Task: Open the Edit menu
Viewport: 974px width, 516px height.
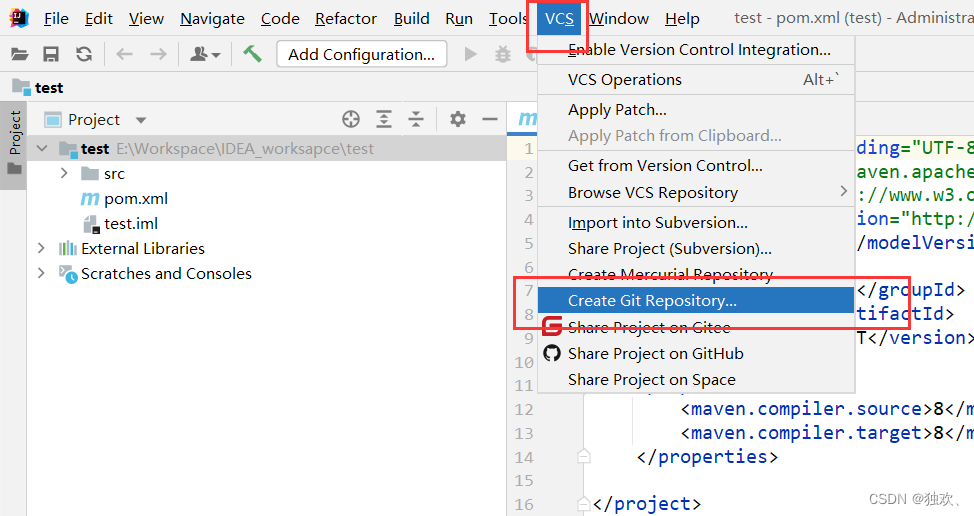Action: (x=99, y=19)
